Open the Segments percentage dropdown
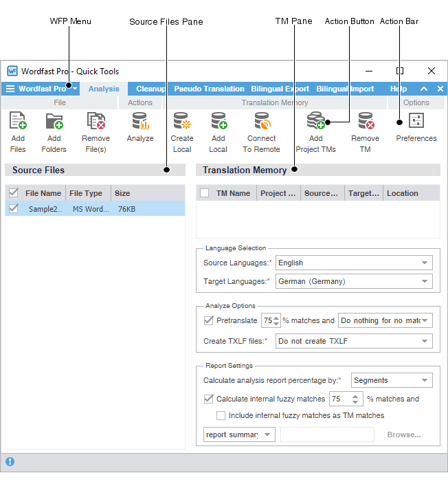Viewport: 448px width, 484px height. (x=392, y=380)
